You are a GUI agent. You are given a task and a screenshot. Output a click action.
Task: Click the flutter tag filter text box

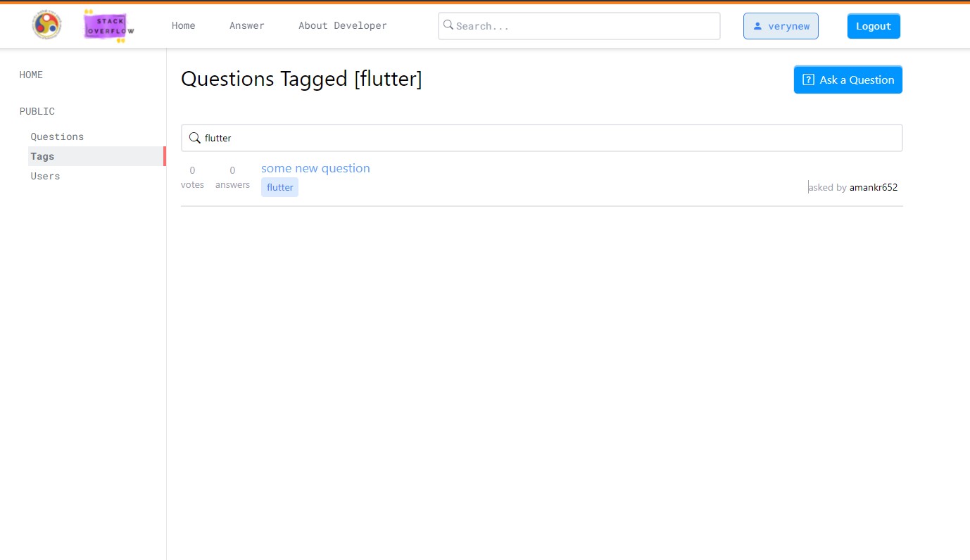[493, 138]
